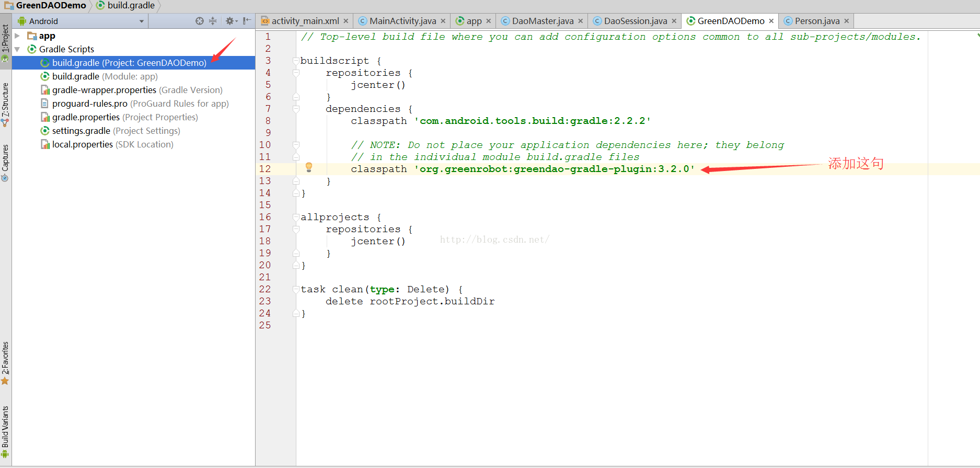Screen dimensions: 980x468
Task: Click the gradle:2.2.2 classpath string
Action: coord(533,121)
